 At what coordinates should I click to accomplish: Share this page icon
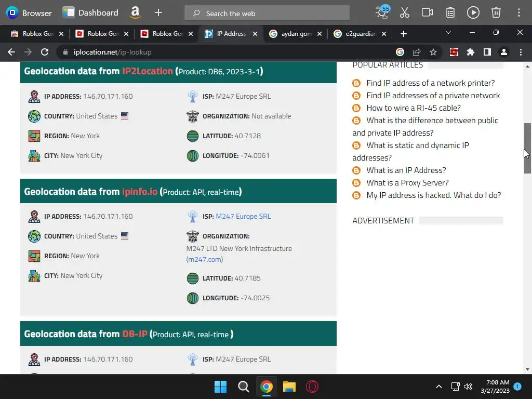coord(417,52)
